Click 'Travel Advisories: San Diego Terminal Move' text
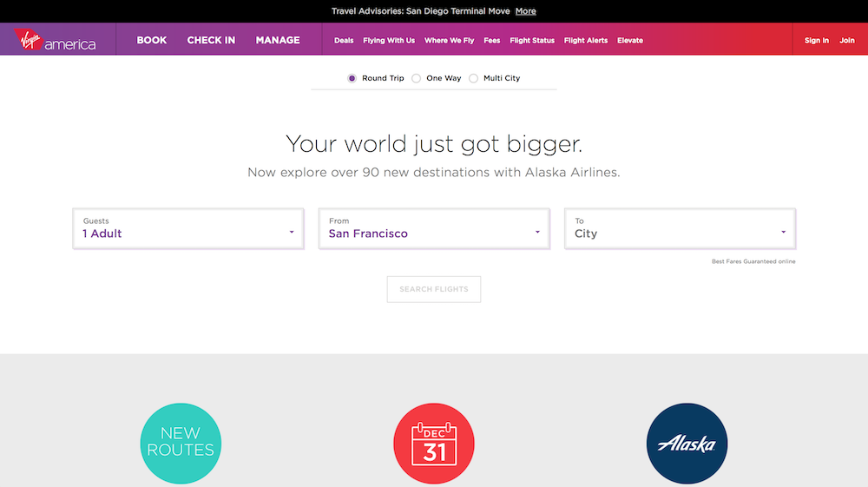The height and width of the screenshot is (487, 868). click(x=421, y=11)
